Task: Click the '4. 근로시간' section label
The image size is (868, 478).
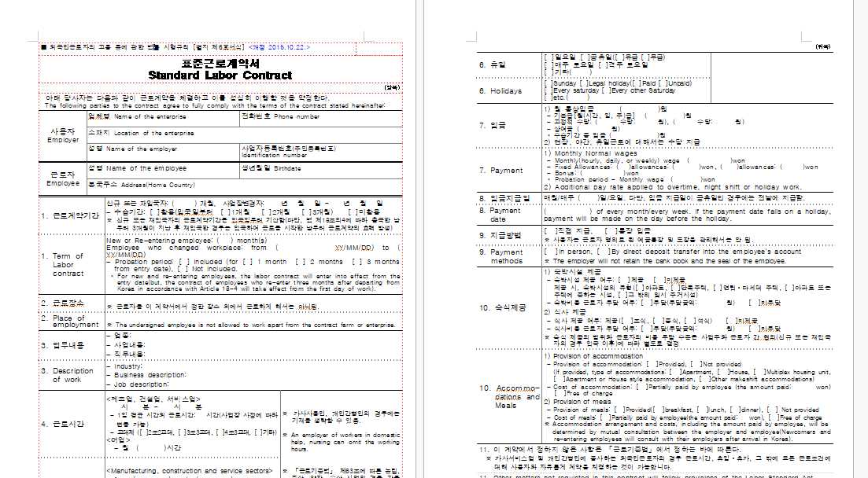Action: pyautogui.click(x=62, y=425)
